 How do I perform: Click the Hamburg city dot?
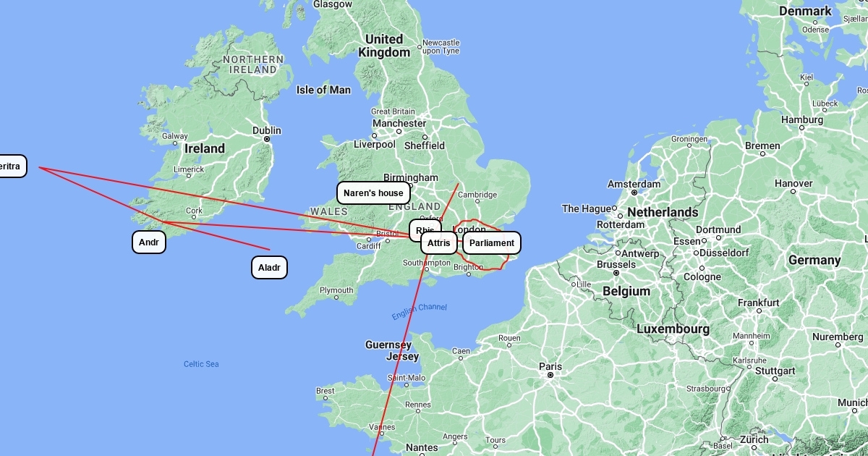point(801,128)
